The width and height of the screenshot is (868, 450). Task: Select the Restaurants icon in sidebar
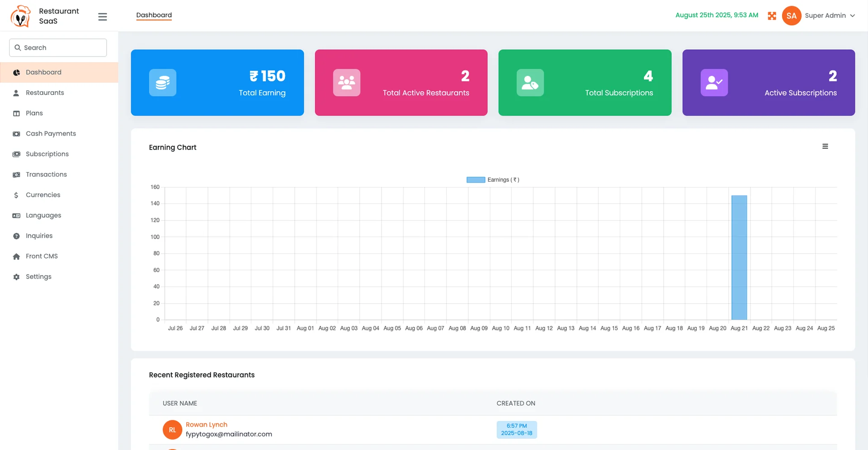coord(16,93)
